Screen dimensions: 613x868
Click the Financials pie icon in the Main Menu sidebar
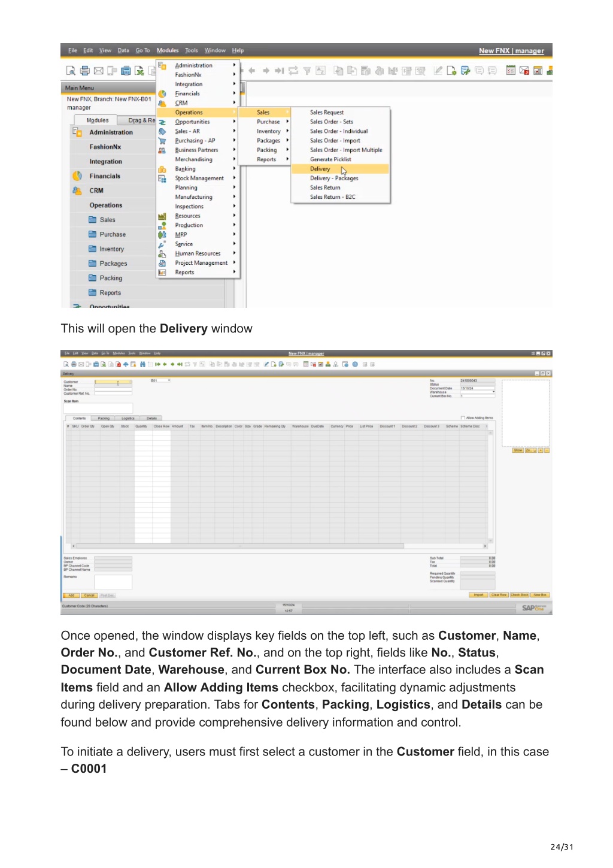tap(77, 176)
